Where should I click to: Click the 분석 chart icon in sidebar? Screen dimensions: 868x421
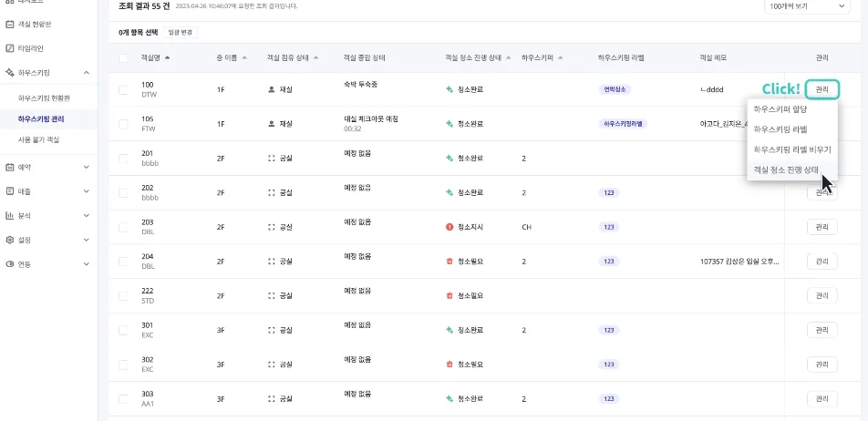(x=10, y=216)
